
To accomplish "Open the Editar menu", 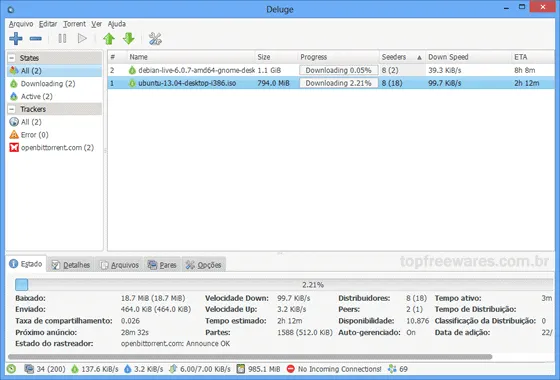I will [48, 24].
